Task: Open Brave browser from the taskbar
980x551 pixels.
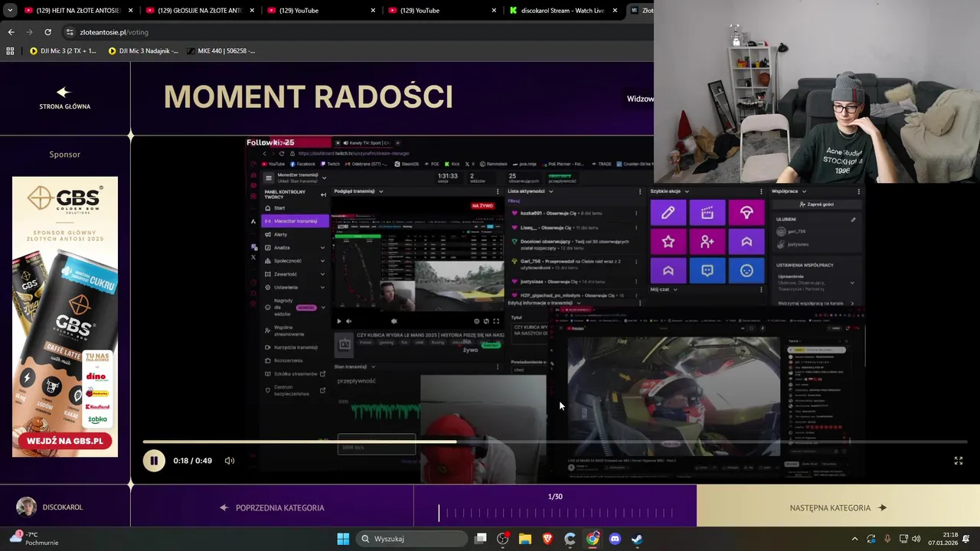Action: click(547, 539)
